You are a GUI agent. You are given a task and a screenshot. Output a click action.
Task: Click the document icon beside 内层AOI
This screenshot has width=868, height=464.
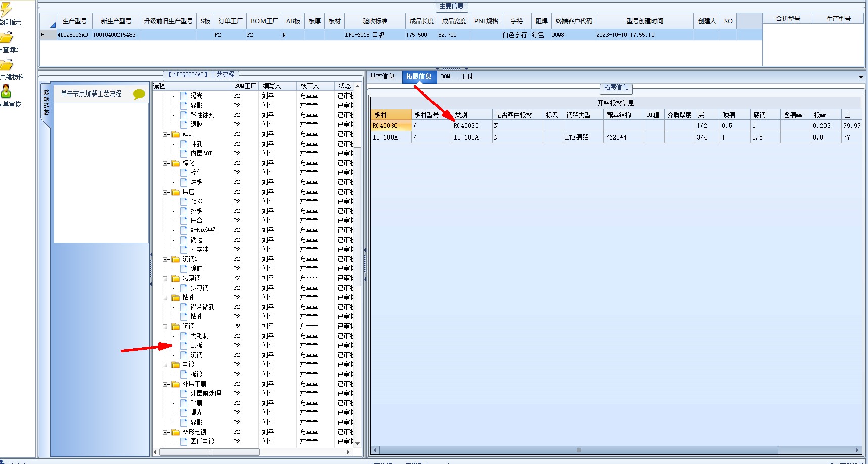tap(184, 153)
